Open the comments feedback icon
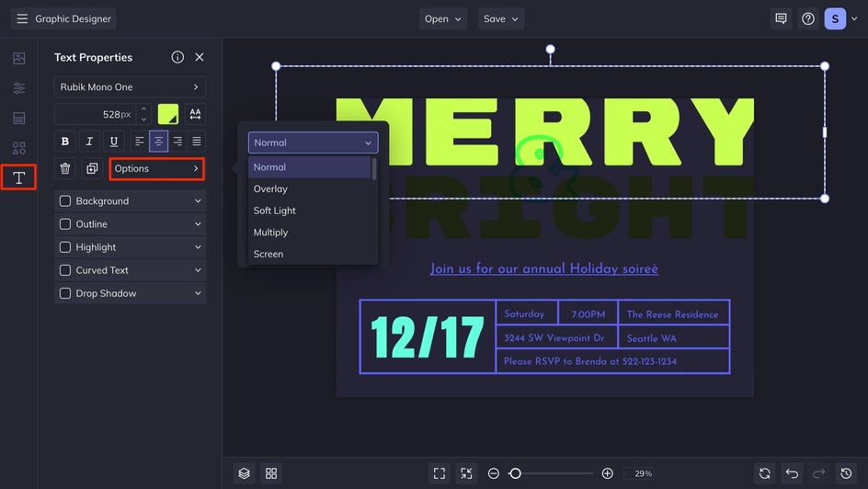Viewport: 868px width, 489px height. (781, 18)
